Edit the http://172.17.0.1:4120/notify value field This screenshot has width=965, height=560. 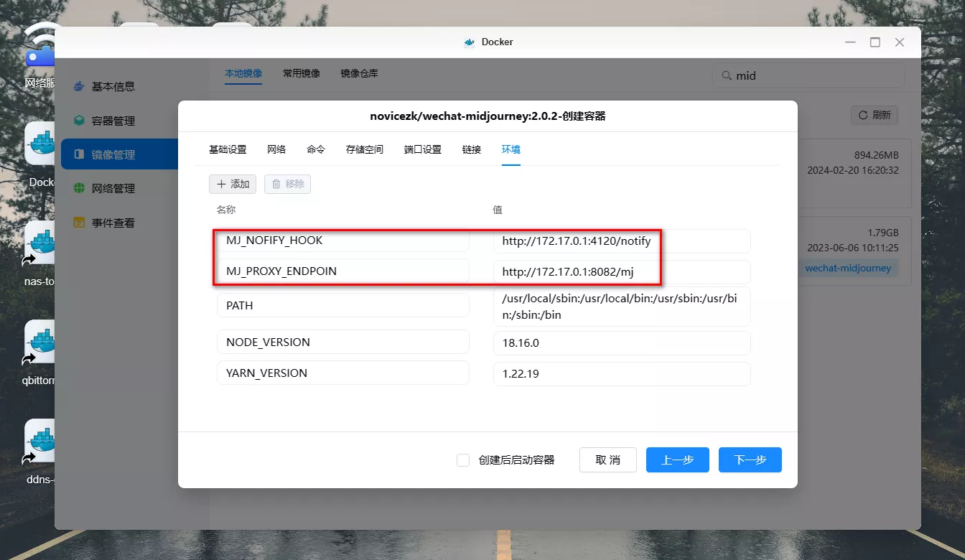tap(622, 241)
